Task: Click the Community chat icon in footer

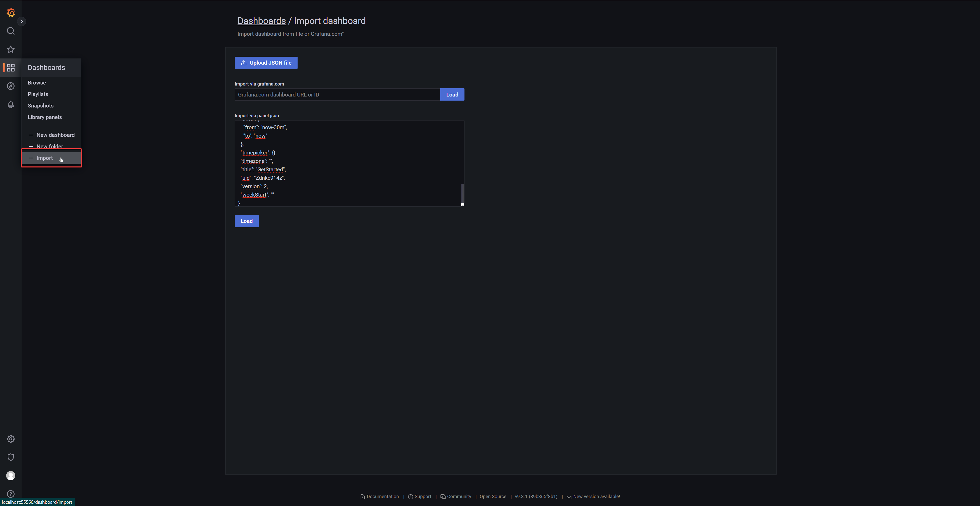Action: (443, 497)
